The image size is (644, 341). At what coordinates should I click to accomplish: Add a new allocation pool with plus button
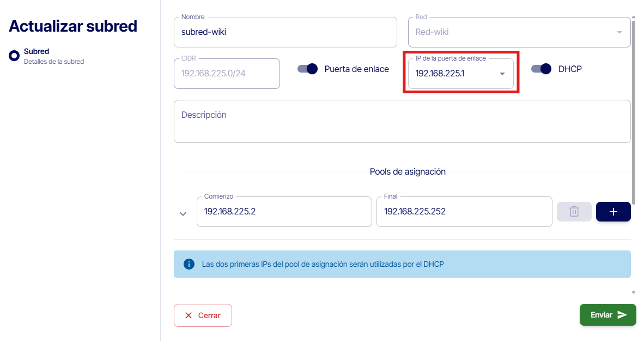click(x=613, y=212)
